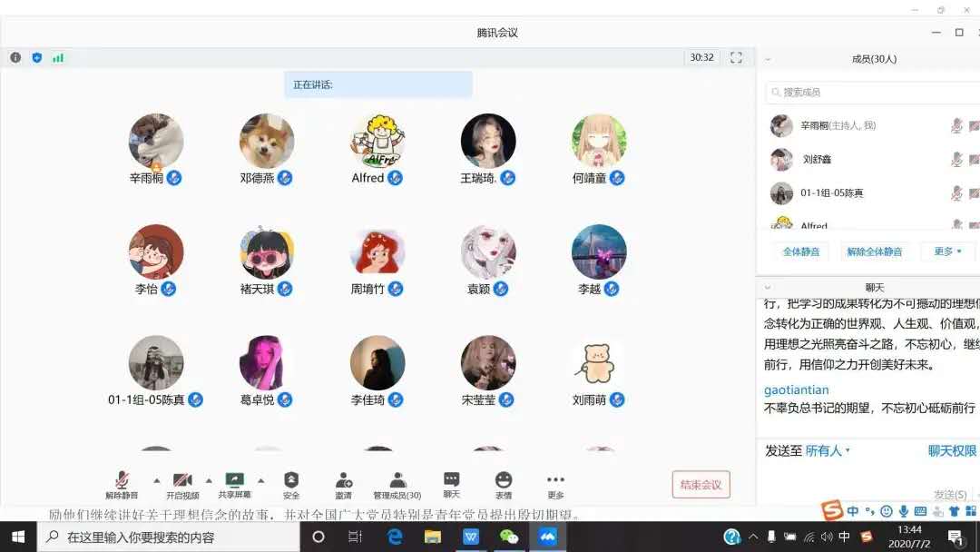
Task: Open the 安全 security toolbar icon
Action: pos(290,484)
